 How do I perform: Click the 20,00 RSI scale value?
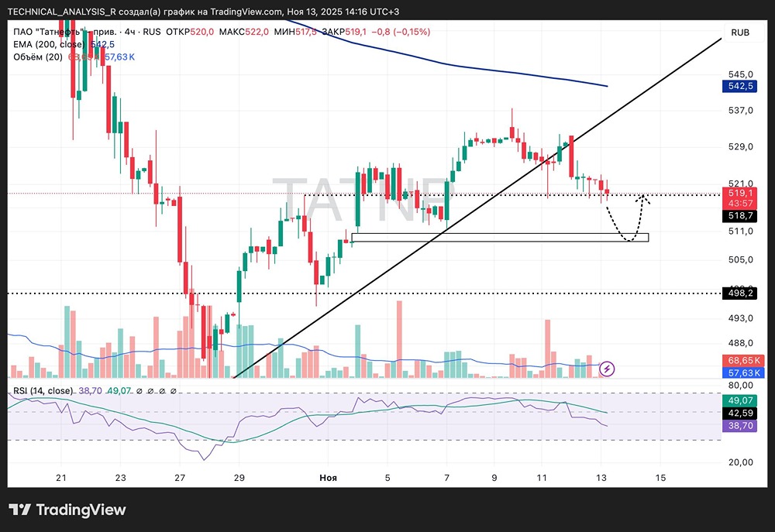pyautogui.click(x=740, y=462)
